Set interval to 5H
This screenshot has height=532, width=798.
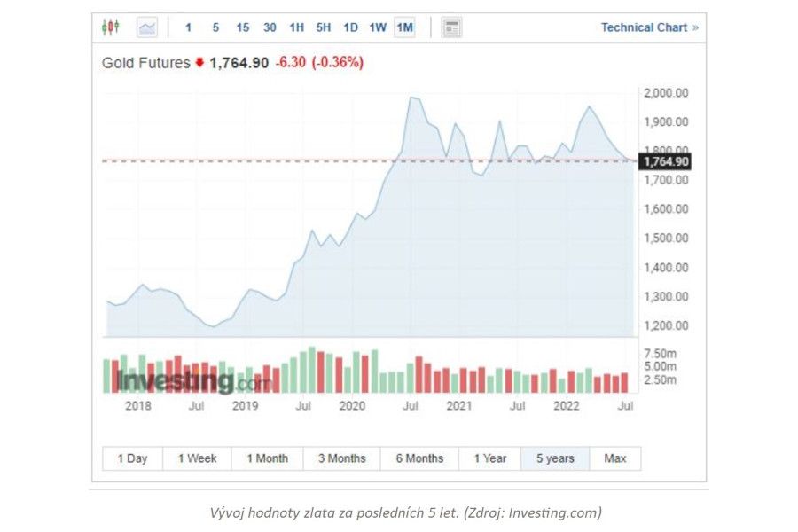click(x=324, y=27)
